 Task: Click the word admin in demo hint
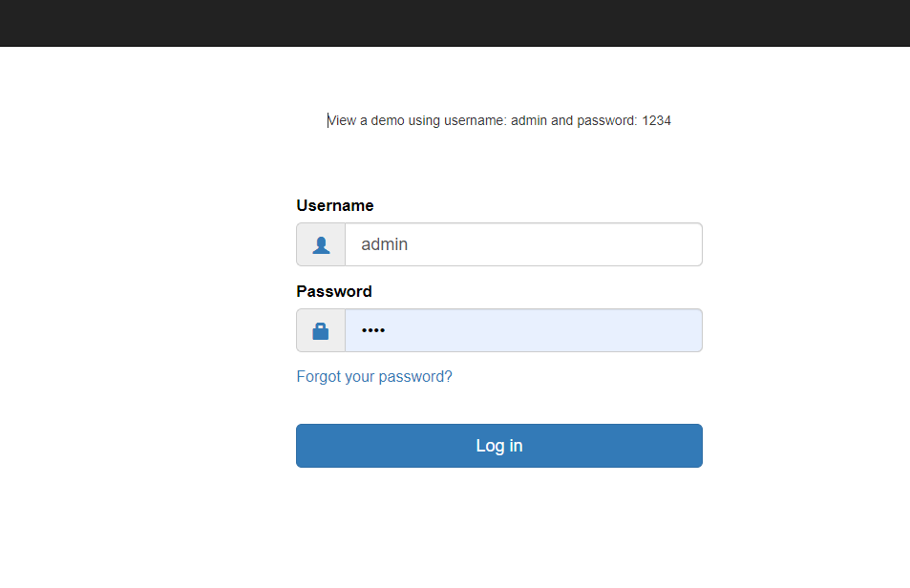(529, 120)
